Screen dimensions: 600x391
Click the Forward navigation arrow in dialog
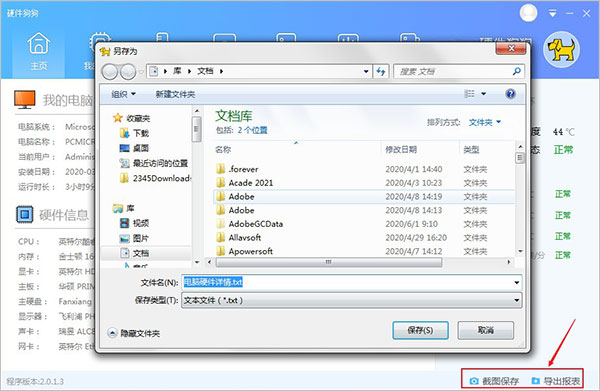tap(128, 72)
